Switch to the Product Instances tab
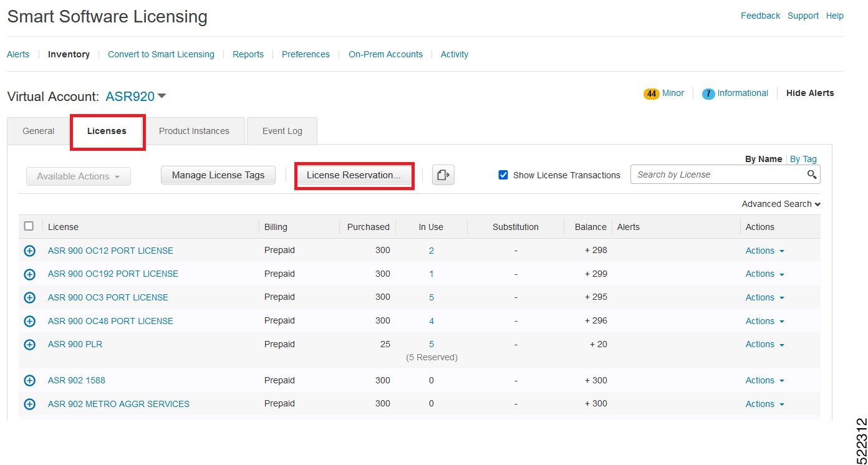This screenshot has width=868, height=465. 194,131
